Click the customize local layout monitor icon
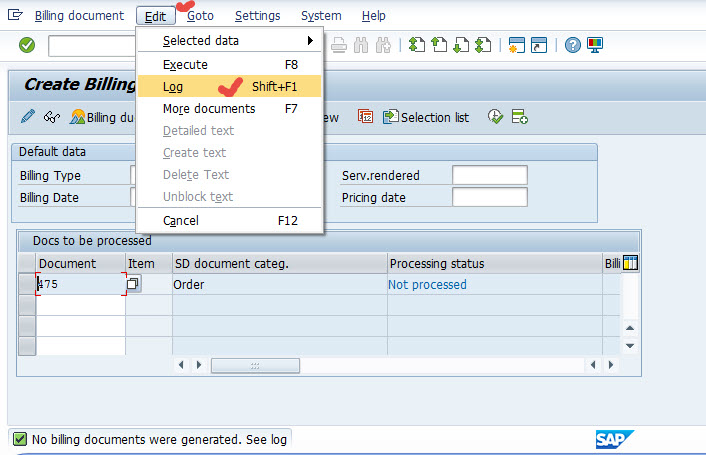The width and height of the screenshot is (706, 455). pyautogui.click(x=595, y=45)
